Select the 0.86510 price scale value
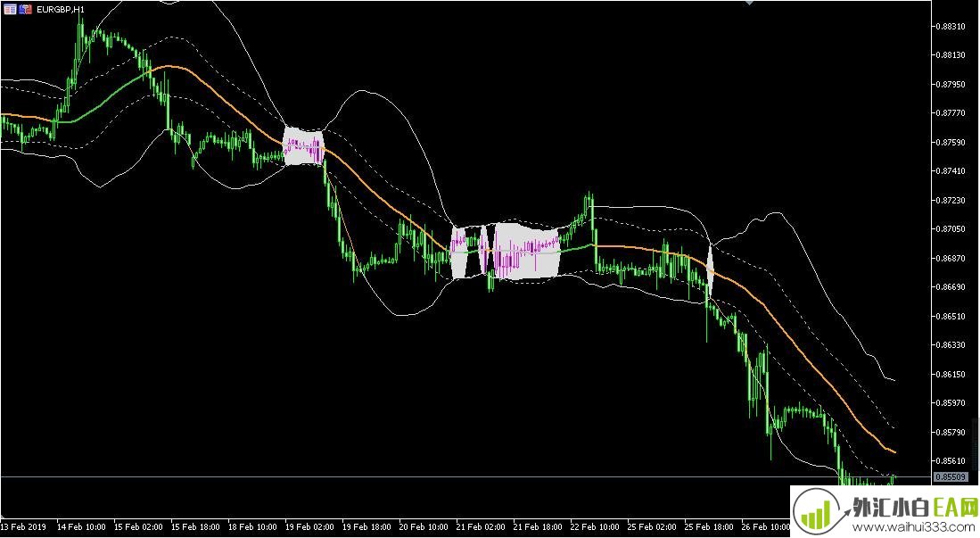The width and height of the screenshot is (980, 538). coord(951,316)
